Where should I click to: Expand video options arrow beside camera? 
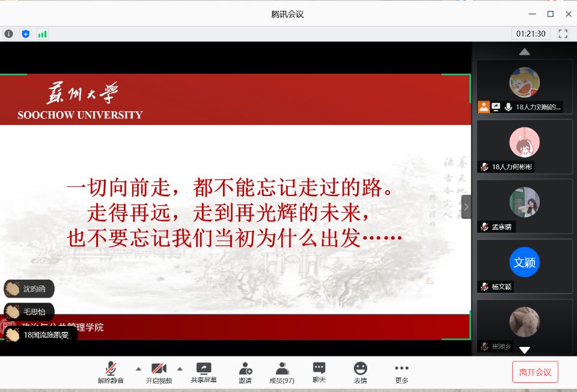[x=179, y=369]
